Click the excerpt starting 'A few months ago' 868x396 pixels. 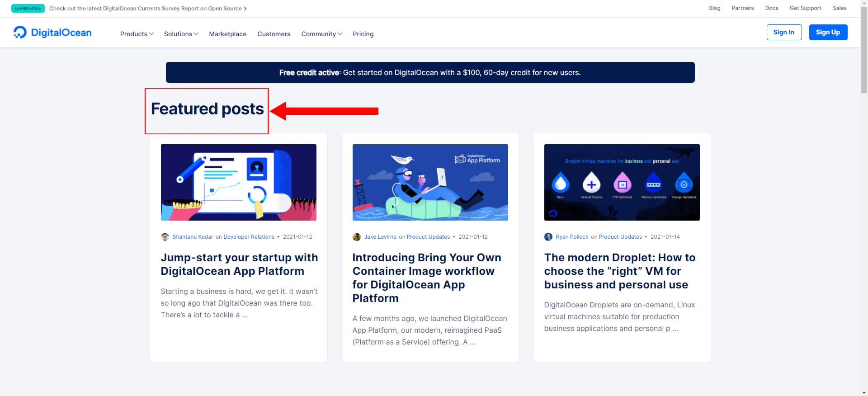point(430,330)
